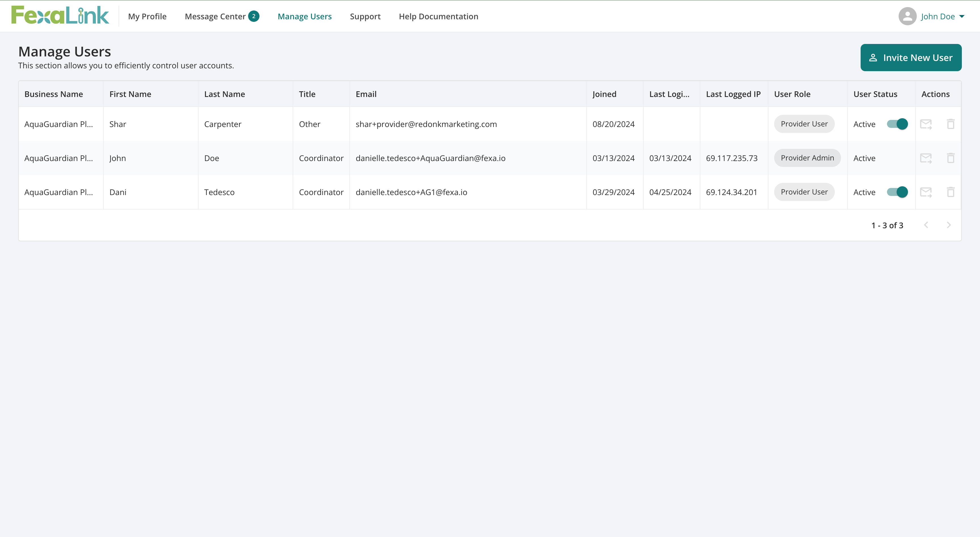Open Help Documentation

tap(438, 16)
